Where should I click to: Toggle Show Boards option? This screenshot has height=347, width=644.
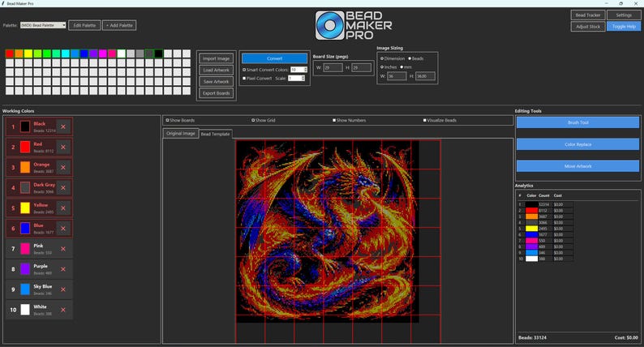coord(167,120)
